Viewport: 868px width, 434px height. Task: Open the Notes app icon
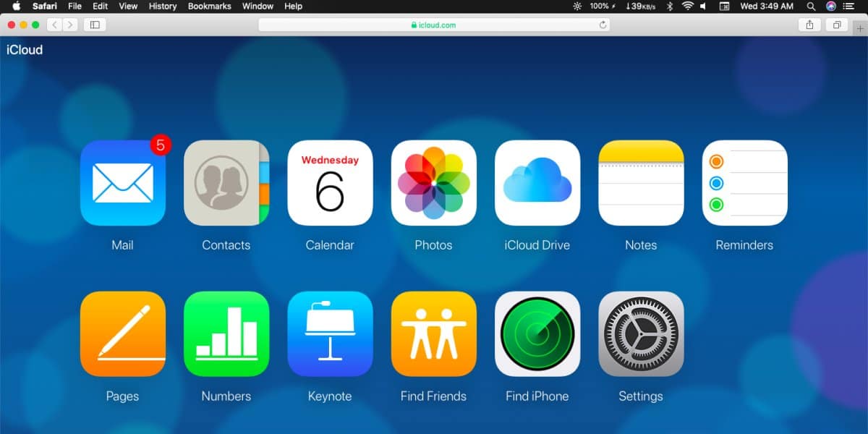click(x=641, y=183)
